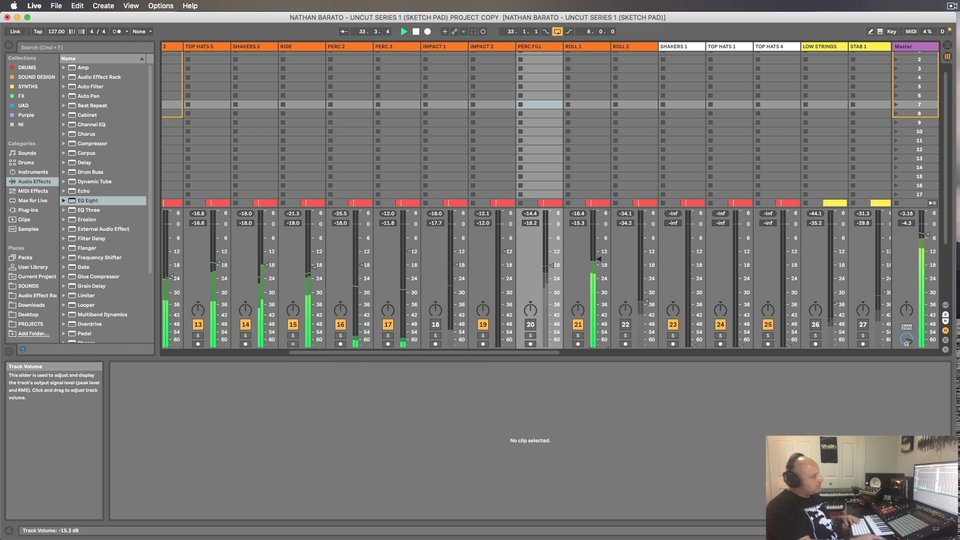Open Key Map Mode

pyautogui.click(x=891, y=31)
